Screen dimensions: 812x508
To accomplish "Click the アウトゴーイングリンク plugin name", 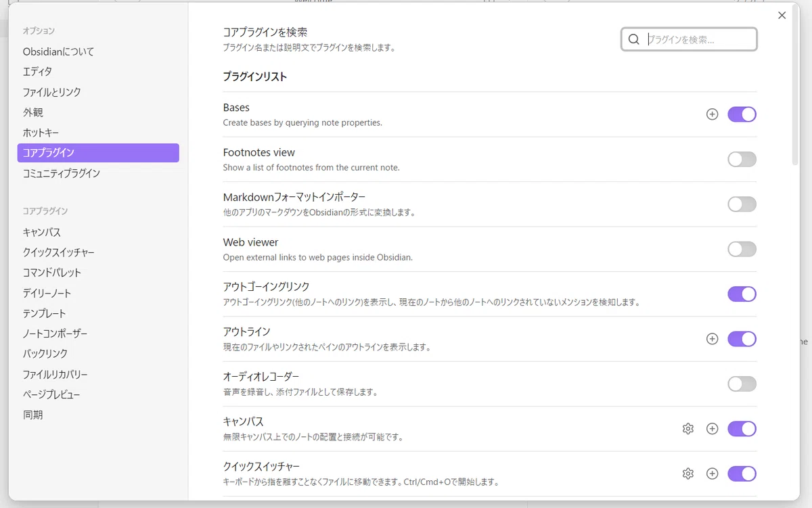I will point(267,287).
